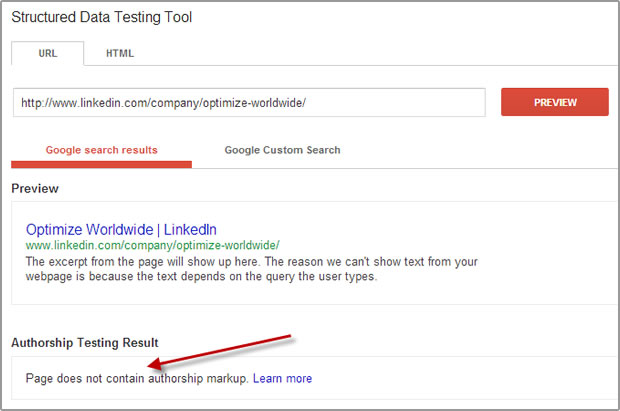Click the green www.linkedin.com preview URL

(x=153, y=246)
